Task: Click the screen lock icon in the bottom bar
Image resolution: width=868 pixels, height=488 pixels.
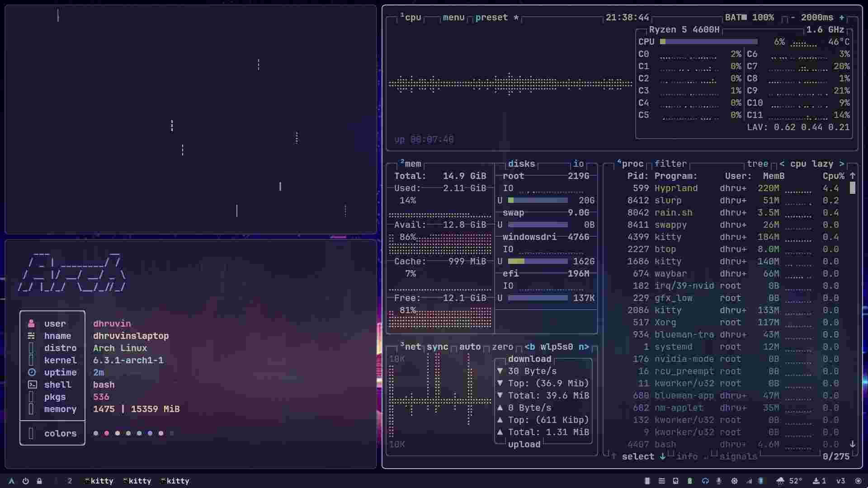Action: click(39, 481)
